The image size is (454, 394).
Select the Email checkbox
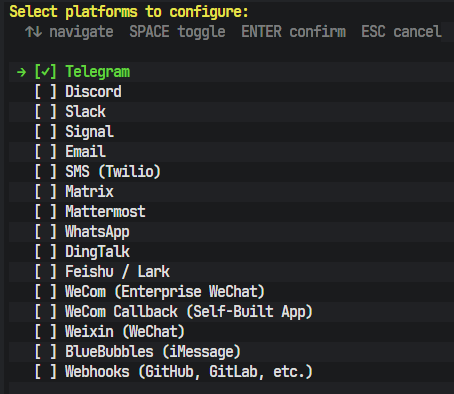[x=46, y=152]
